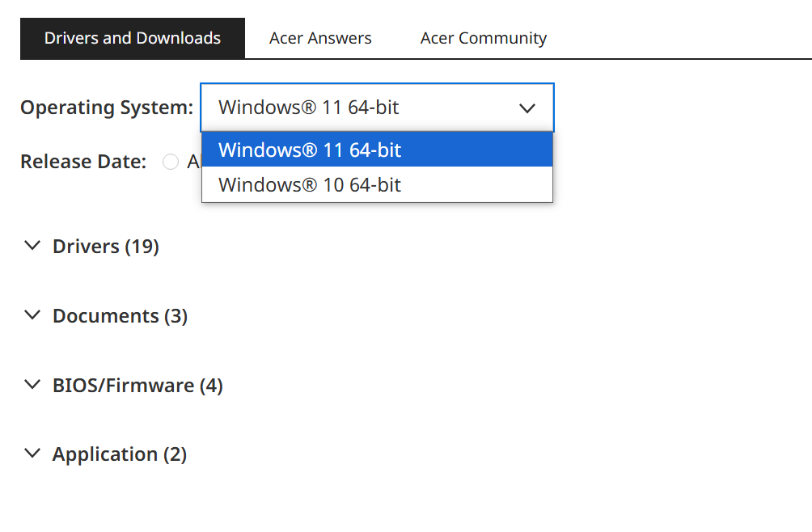Switch to the Acer Answers tab
812x532 pixels.
(320, 38)
